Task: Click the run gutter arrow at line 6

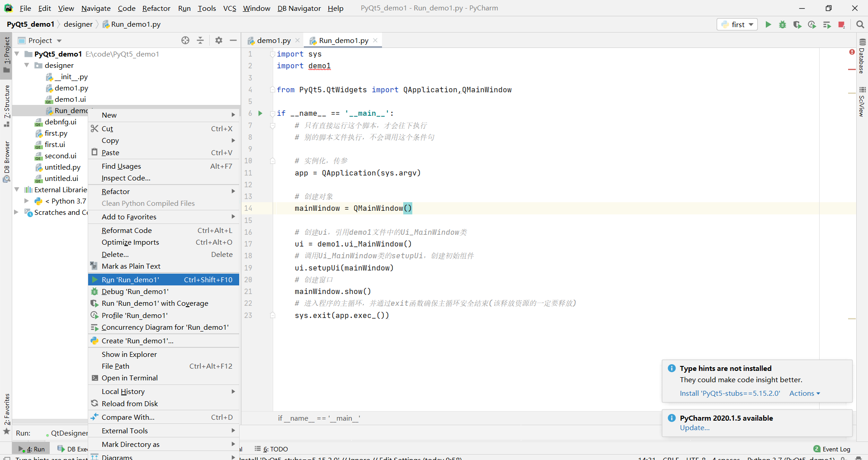Action: pos(260,113)
